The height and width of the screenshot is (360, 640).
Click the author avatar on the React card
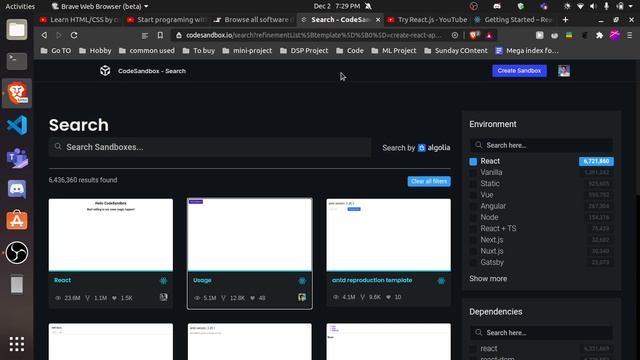164,298
